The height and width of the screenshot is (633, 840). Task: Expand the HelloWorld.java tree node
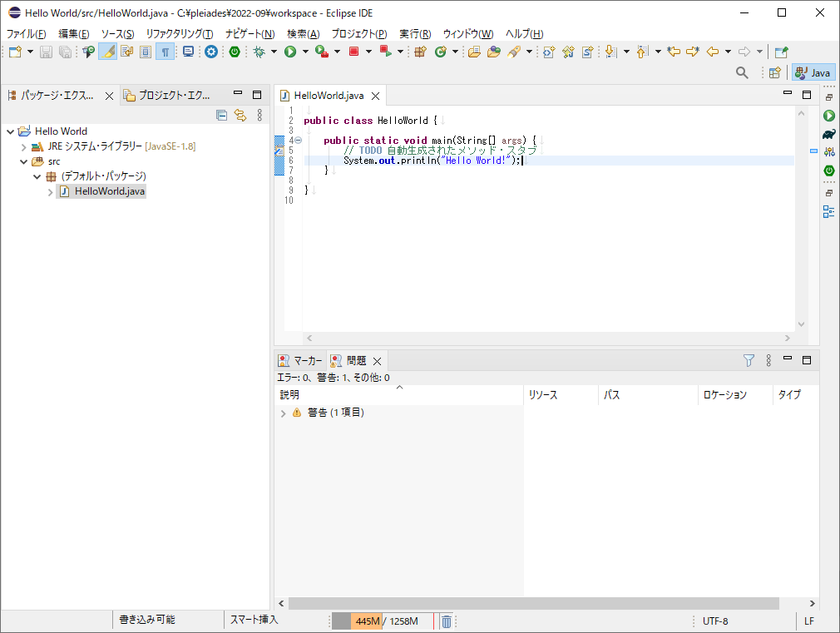coord(51,192)
